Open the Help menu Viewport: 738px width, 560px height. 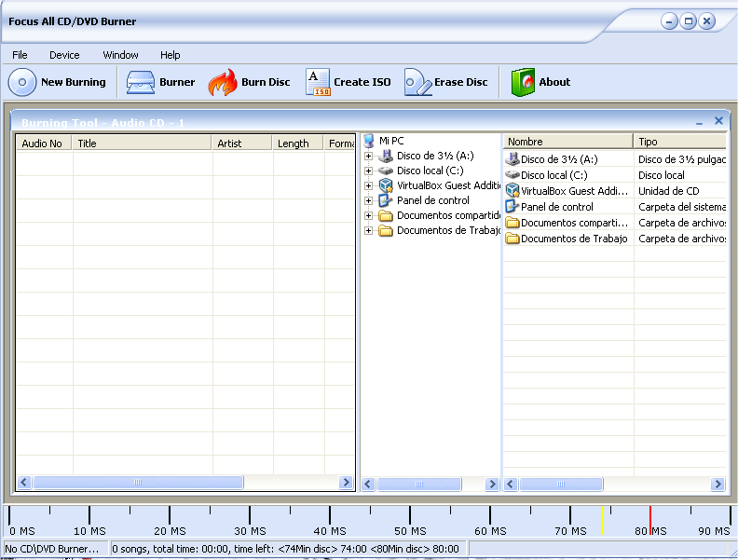tap(170, 55)
